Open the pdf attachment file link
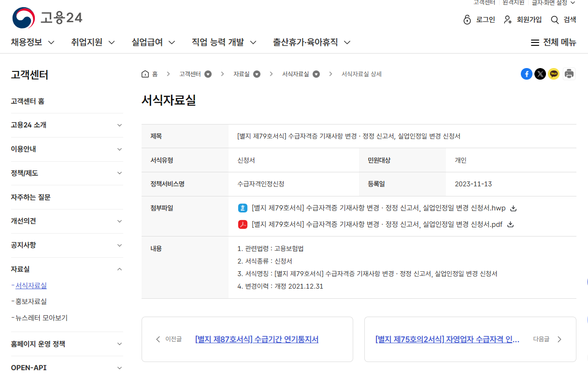Viewport: 588px width, 376px height. pyautogui.click(x=377, y=224)
